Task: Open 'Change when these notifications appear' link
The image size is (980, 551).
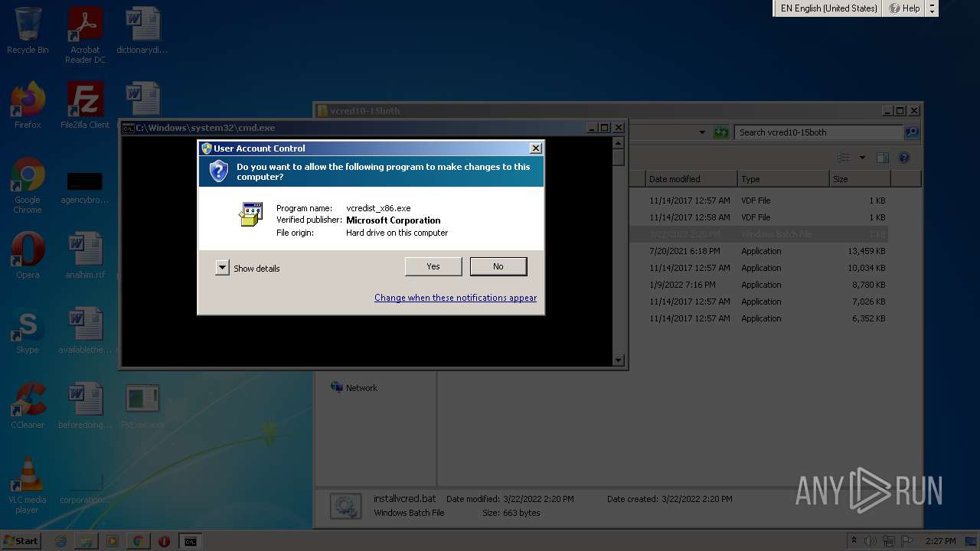Action: (x=456, y=298)
